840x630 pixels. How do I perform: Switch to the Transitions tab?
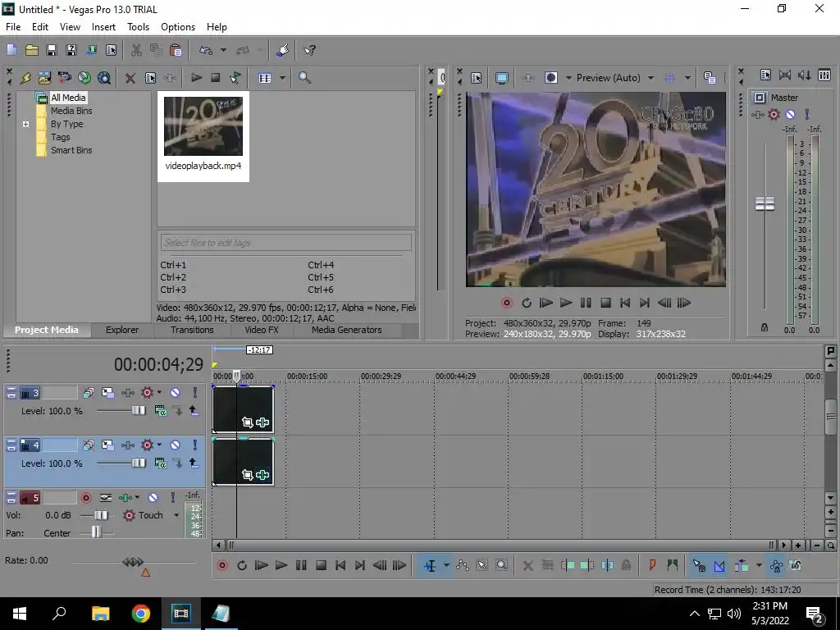(192, 330)
